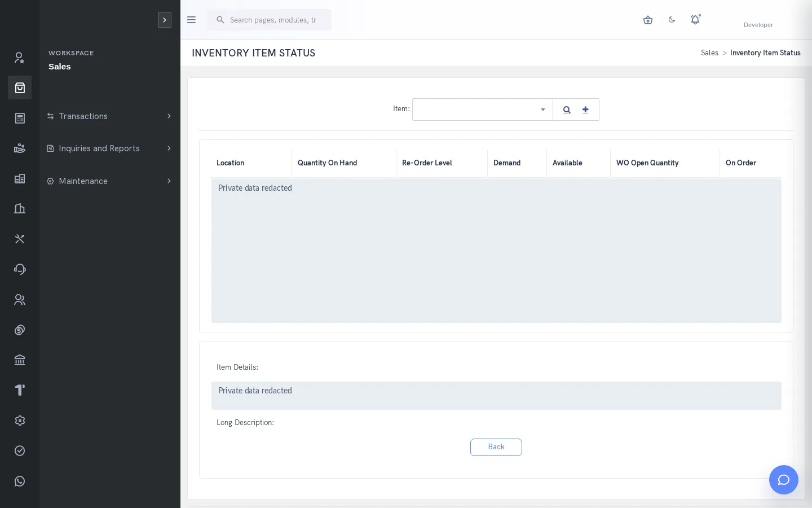The width and height of the screenshot is (812, 508).
Task: Click the Long Description label
Action: pyautogui.click(x=245, y=423)
